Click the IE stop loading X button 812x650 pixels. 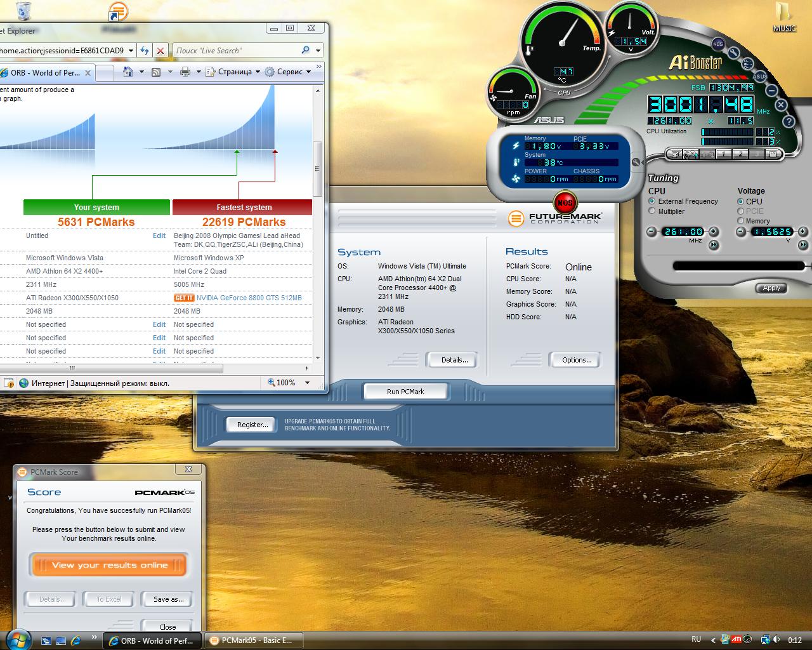[160, 51]
